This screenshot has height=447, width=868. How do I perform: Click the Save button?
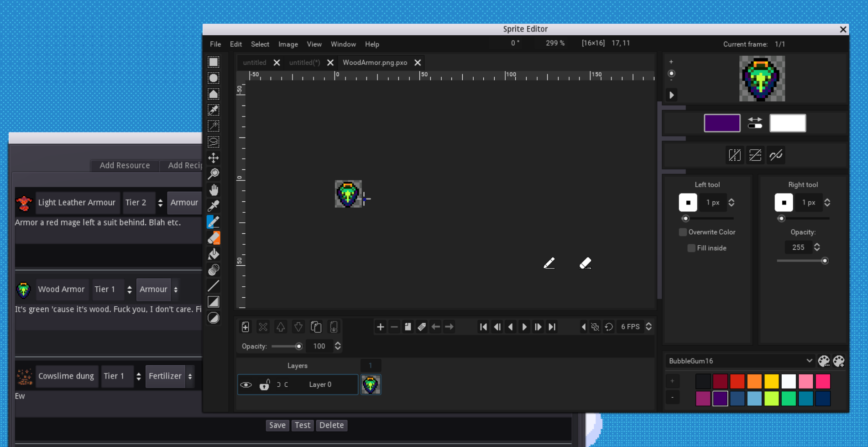(x=277, y=425)
